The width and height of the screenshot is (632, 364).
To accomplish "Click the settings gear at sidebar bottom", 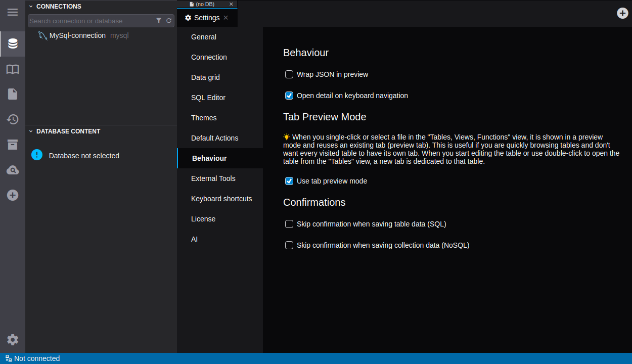I will [13, 340].
